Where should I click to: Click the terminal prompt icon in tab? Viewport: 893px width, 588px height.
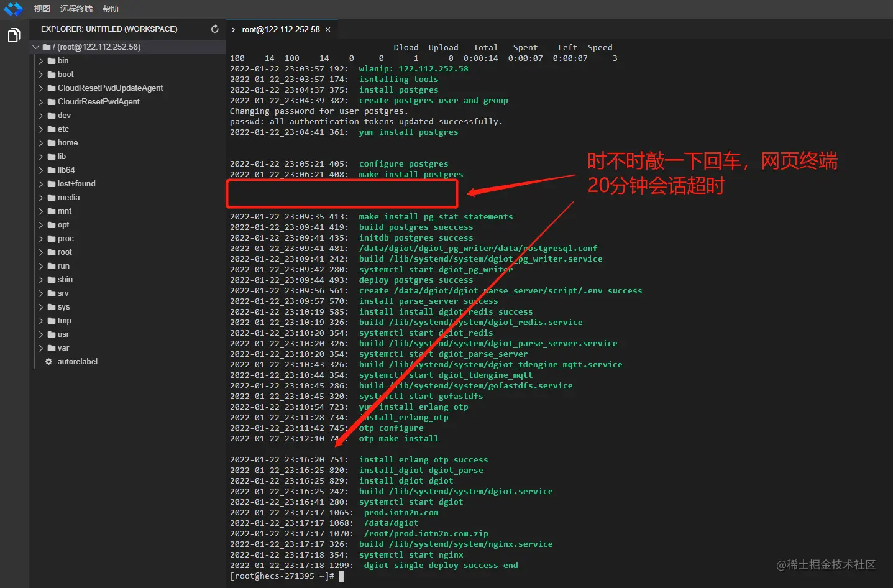pos(235,30)
